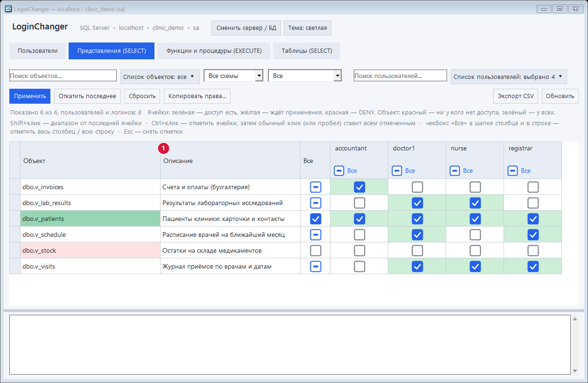The width and height of the screenshot is (588, 383).
Task: Uncheck registrar access on dbo.v_visits
Action: coord(533,267)
